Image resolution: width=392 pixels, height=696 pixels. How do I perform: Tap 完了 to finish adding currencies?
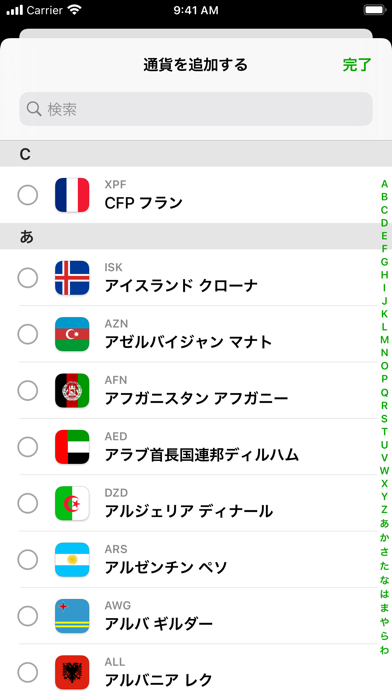click(357, 65)
